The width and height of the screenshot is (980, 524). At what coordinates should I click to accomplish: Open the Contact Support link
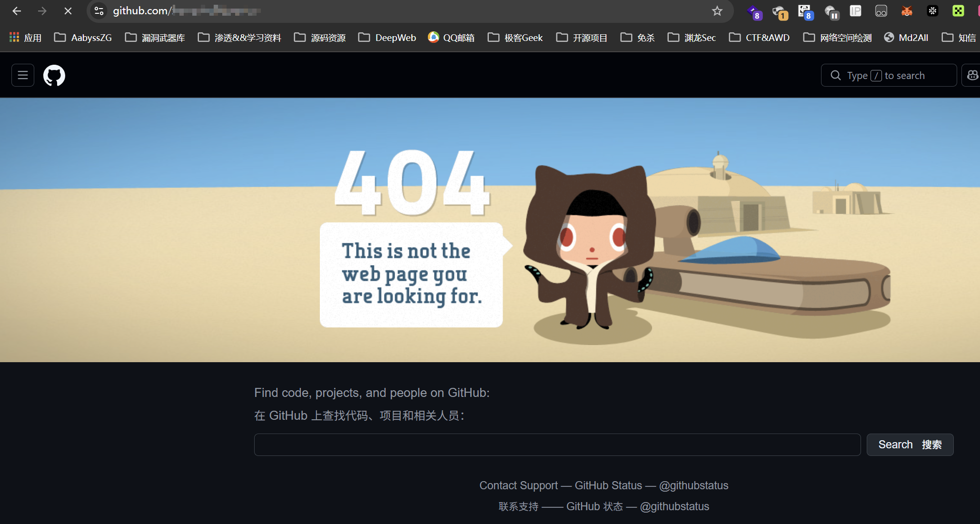tap(518, 485)
